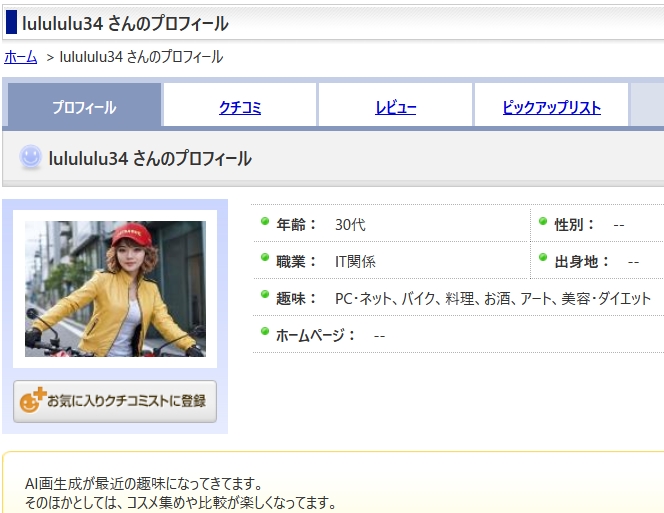Click the 年齢 value 30代
664x513 pixels.
(x=350, y=225)
